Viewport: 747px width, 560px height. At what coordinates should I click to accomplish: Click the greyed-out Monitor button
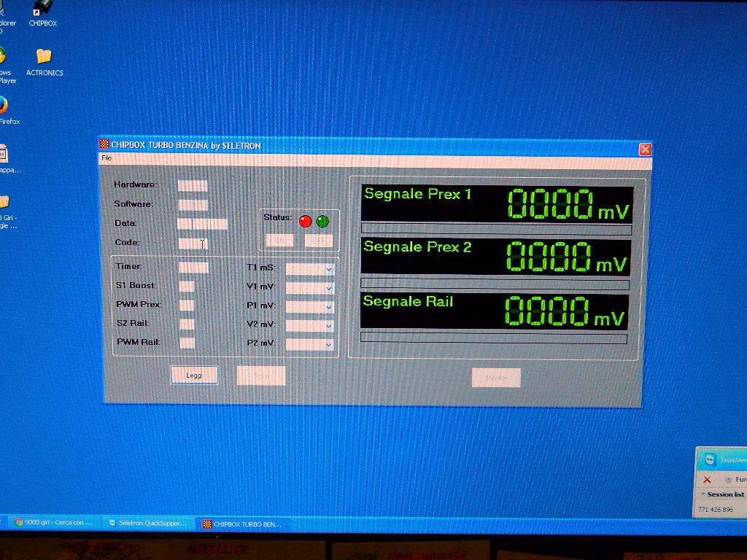pyautogui.click(x=496, y=378)
